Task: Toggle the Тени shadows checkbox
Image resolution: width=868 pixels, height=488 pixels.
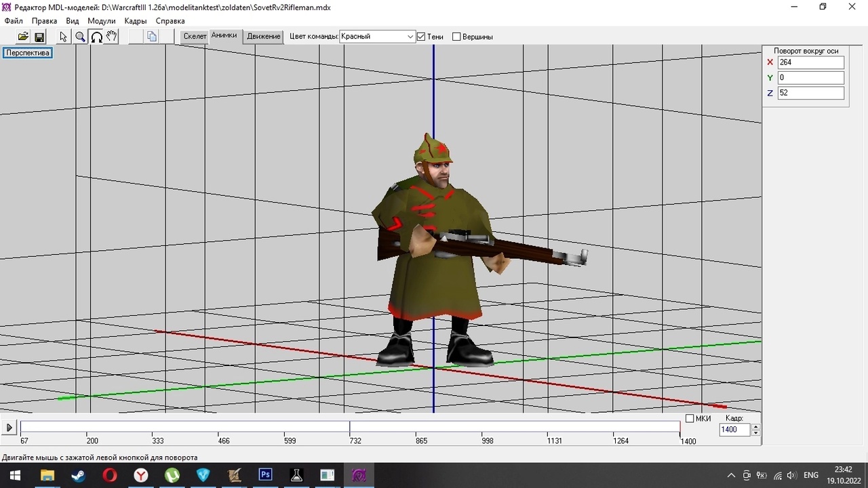Action: click(421, 37)
